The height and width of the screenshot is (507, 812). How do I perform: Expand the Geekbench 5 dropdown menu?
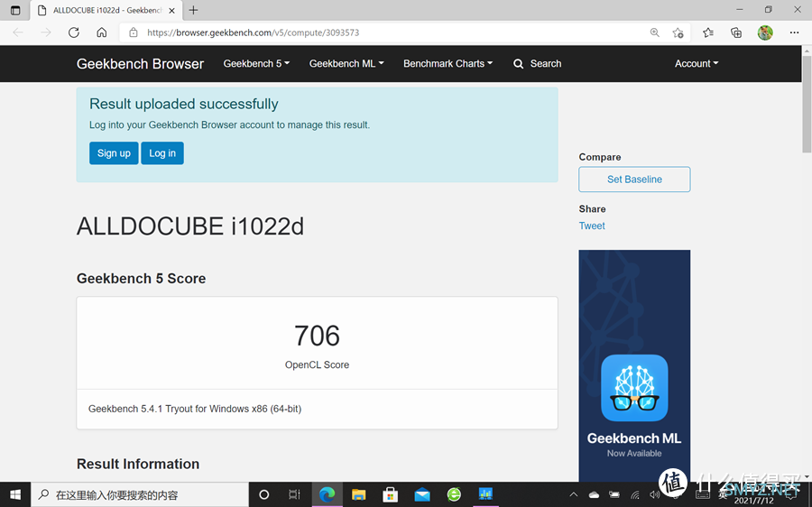click(256, 64)
